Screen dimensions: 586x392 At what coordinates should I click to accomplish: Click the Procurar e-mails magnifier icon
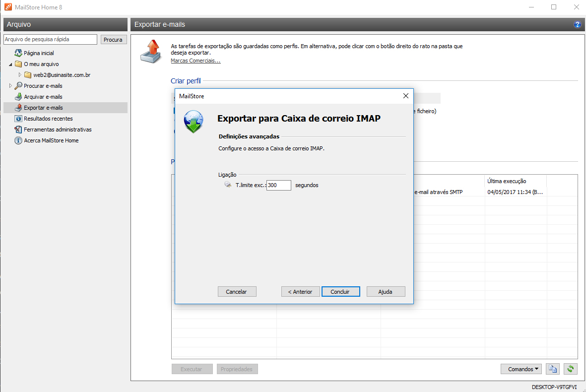click(18, 86)
